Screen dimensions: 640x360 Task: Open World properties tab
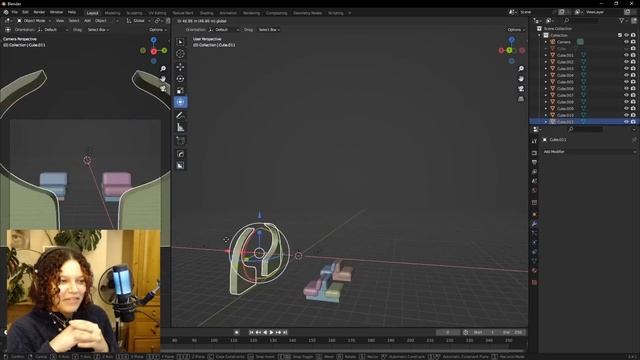[534, 191]
